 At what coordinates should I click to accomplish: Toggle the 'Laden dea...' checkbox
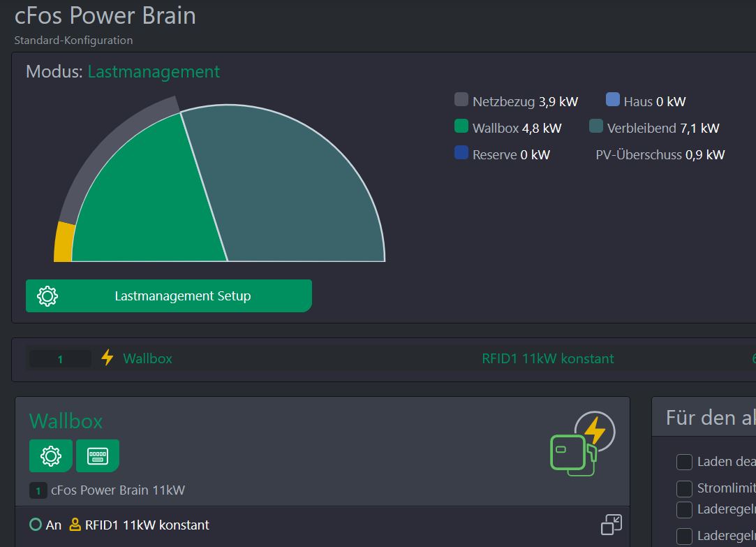tap(684, 462)
